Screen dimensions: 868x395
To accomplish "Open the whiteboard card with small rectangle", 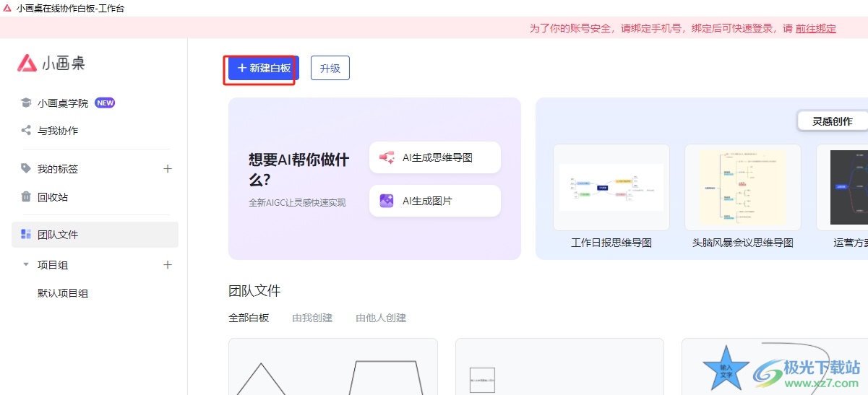I will [x=559, y=367].
